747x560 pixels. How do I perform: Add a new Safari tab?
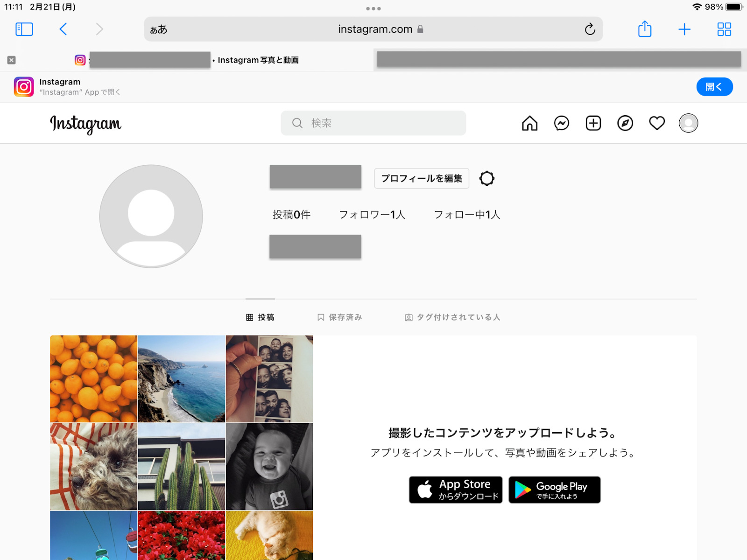pyautogui.click(x=684, y=29)
